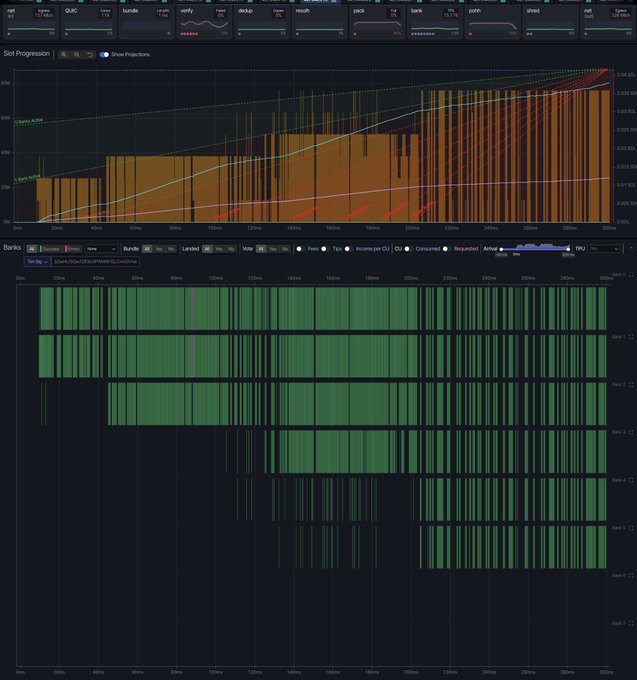Set Landed filter to Yes

219,249
